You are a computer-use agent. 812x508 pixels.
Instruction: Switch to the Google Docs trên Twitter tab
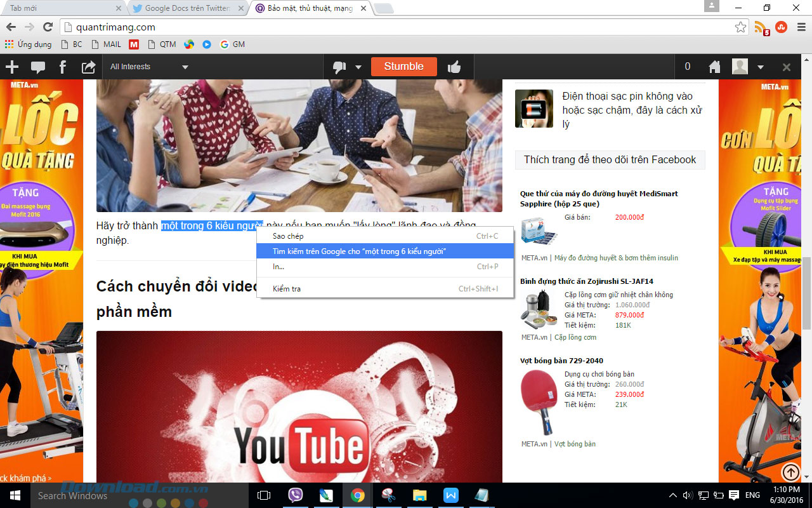click(187, 8)
